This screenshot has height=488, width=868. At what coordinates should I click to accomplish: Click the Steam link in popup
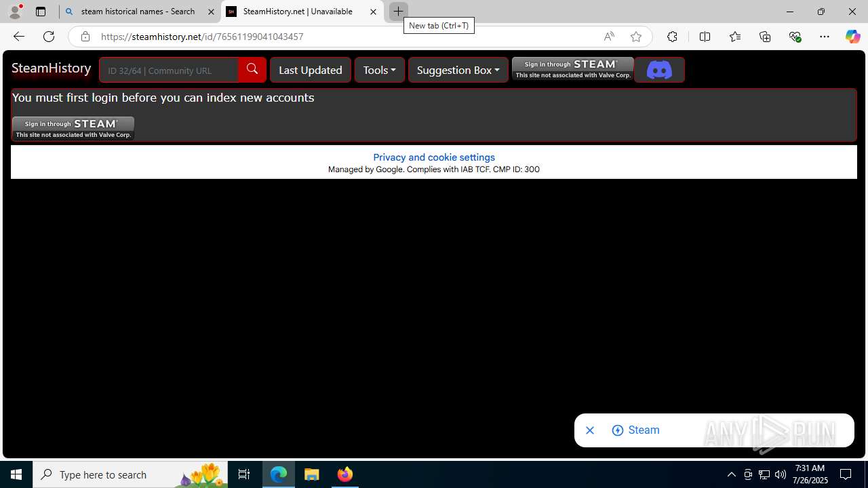[636, 430]
